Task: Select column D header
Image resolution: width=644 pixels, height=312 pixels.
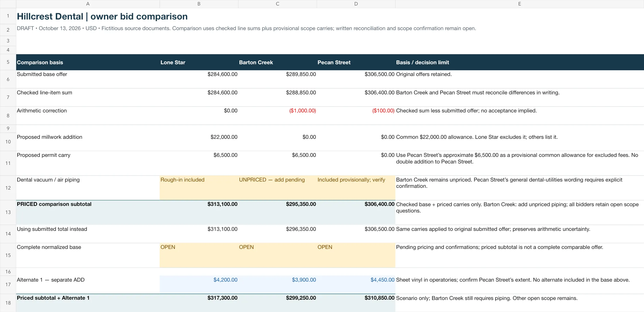Action: [x=356, y=4]
